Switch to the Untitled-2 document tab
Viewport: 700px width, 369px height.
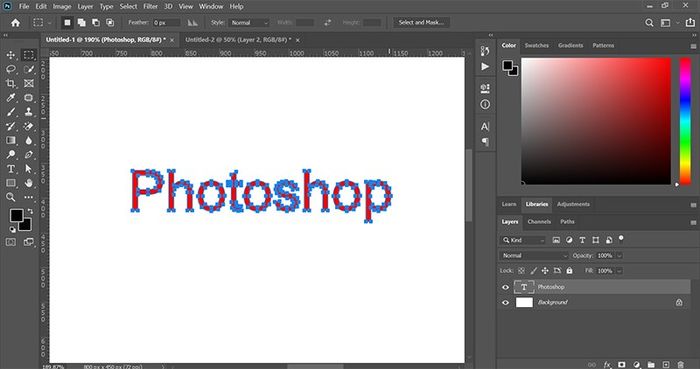(x=238, y=40)
